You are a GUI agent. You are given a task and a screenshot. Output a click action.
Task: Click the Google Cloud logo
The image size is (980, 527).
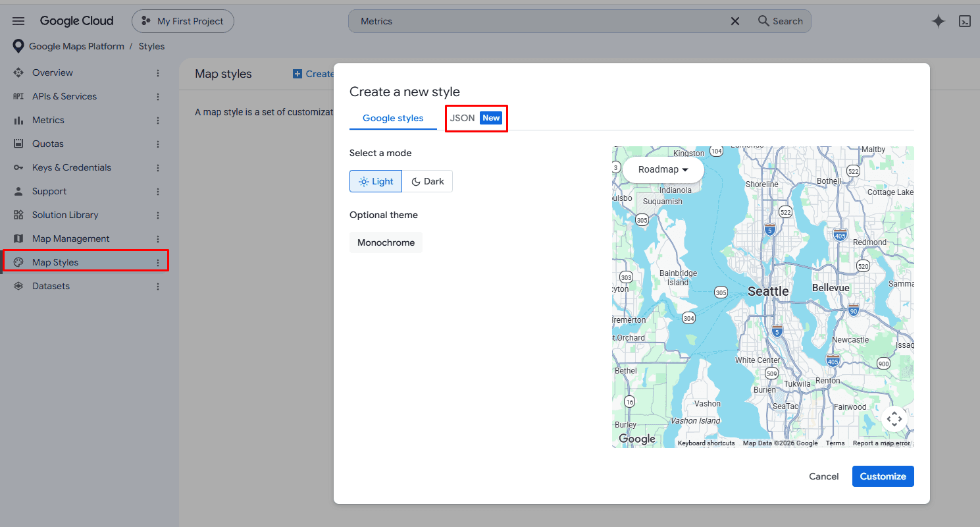(76, 21)
